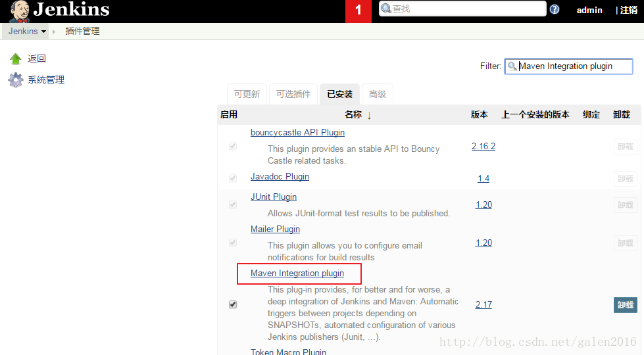Click the 系统管理 sidebar link
Screen dimensions: 644x355
(x=46, y=80)
